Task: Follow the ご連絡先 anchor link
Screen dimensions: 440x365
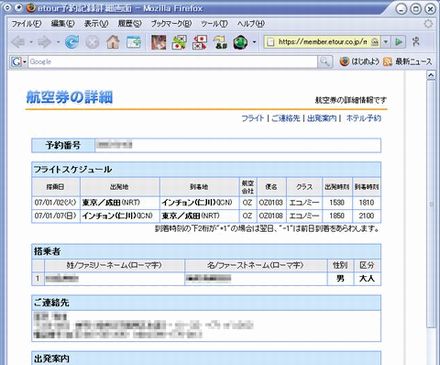Action: 286,118
